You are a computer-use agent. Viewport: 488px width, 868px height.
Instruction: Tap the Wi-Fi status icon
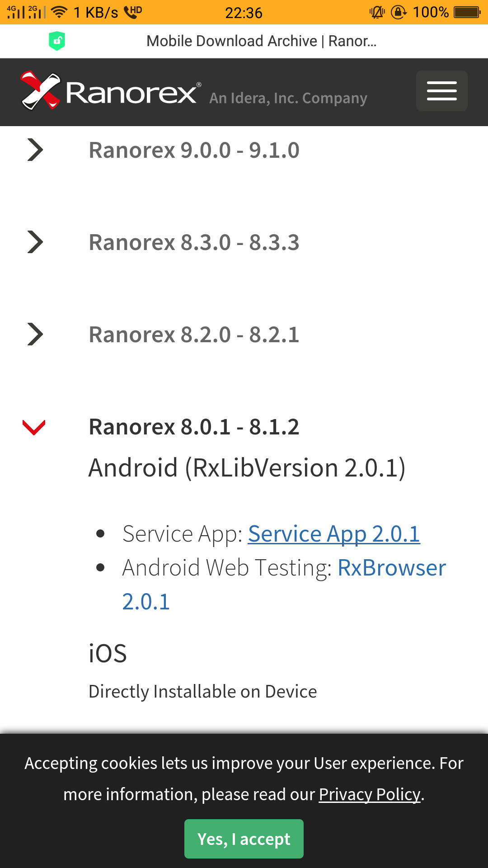point(59,12)
